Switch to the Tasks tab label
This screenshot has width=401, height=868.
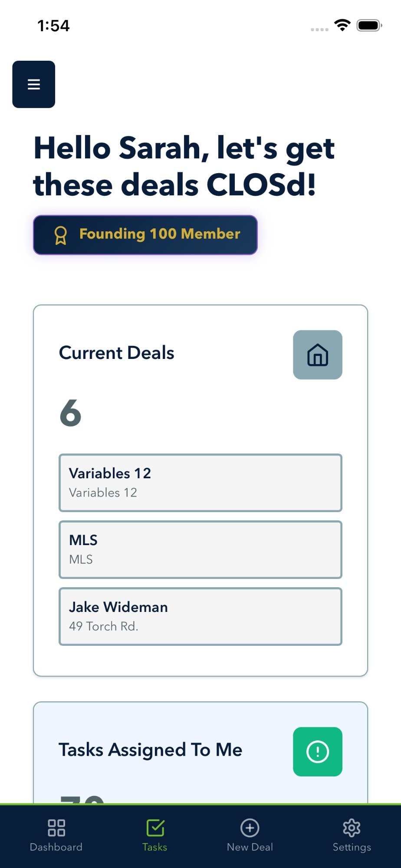pyautogui.click(x=155, y=847)
